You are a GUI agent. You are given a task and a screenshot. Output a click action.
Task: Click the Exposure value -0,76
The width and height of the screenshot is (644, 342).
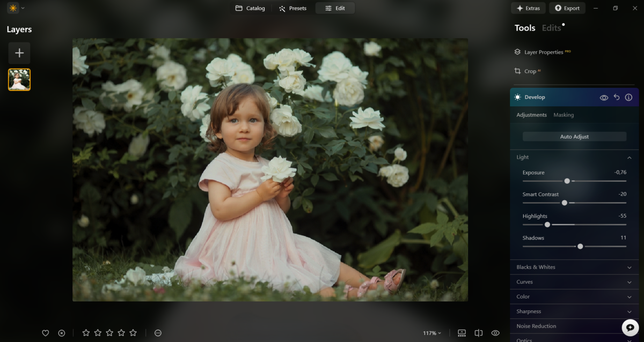point(620,172)
